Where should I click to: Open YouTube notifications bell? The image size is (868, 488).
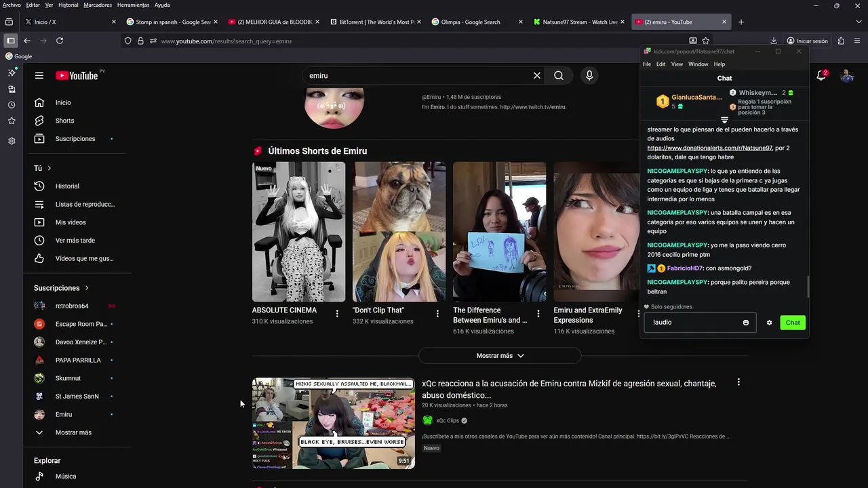pos(821,76)
